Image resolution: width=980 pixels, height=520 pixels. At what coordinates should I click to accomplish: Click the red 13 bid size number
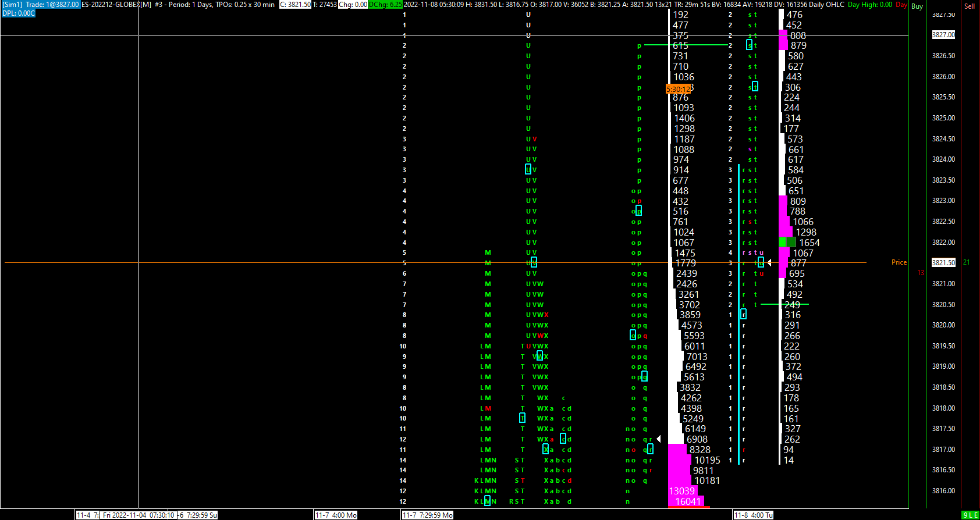pyautogui.click(x=921, y=273)
